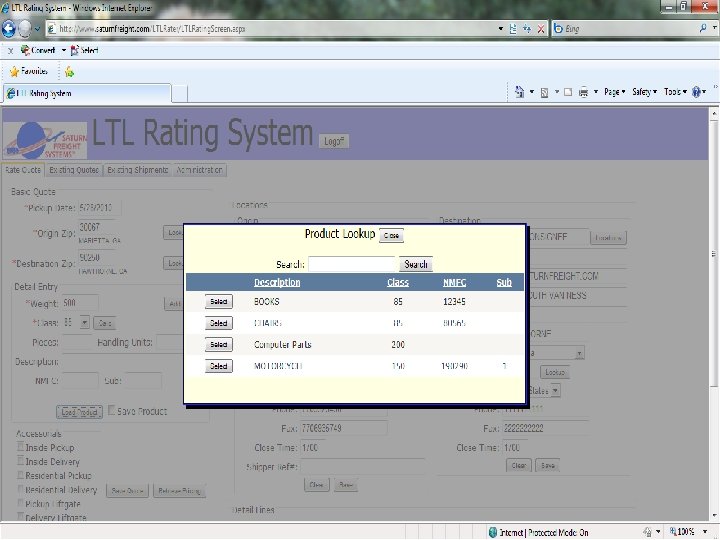Select the Rate Quote tab
Image resolution: width=720 pixels, height=540 pixels.
coord(23,170)
